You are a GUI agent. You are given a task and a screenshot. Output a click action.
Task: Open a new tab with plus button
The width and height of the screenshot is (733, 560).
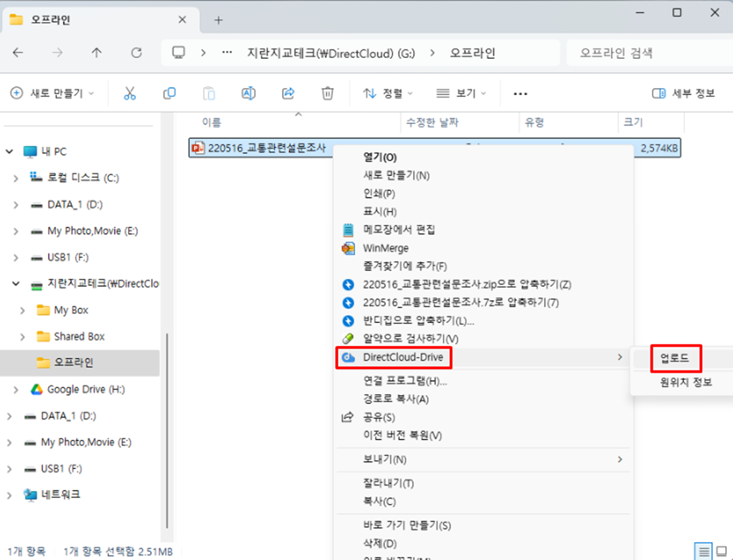click(x=218, y=20)
